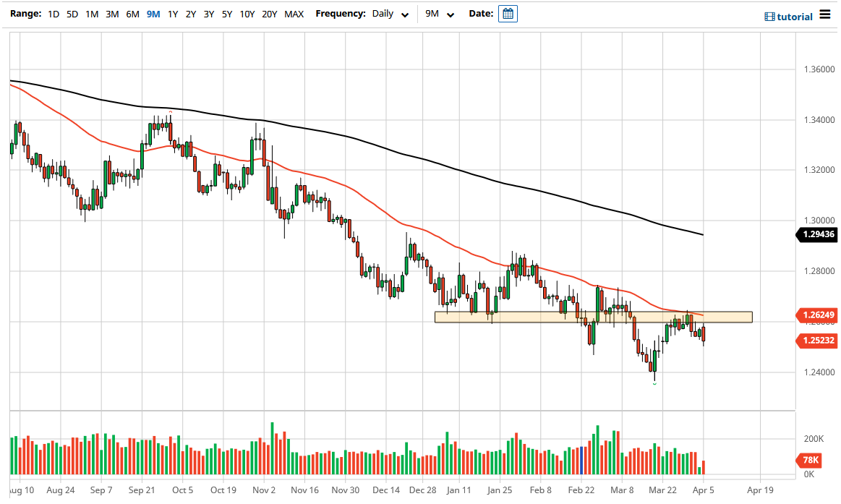Click the active blue 9M range
The image size is (841, 504).
(x=152, y=13)
